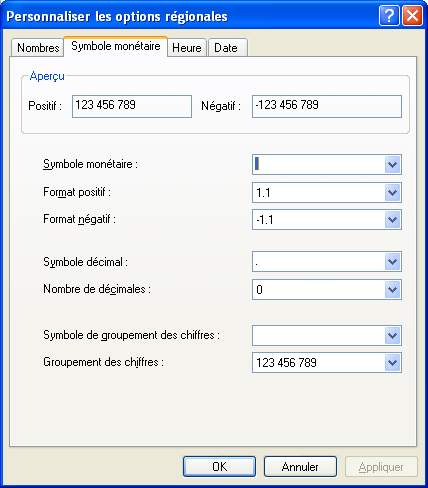Screen dimensions: 428x488
Task: Switch to the Nombres tab
Action: pyautogui.click(x=38, y=48)
